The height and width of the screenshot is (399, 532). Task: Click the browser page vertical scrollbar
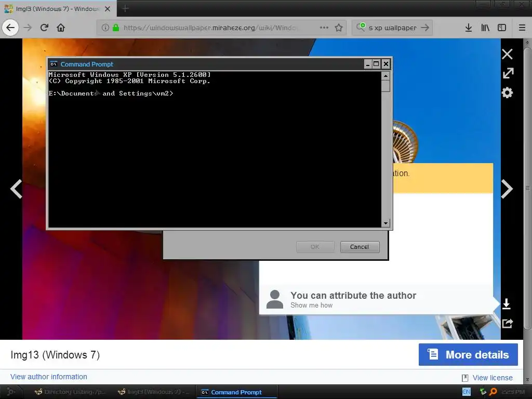[x=527, y=188]
